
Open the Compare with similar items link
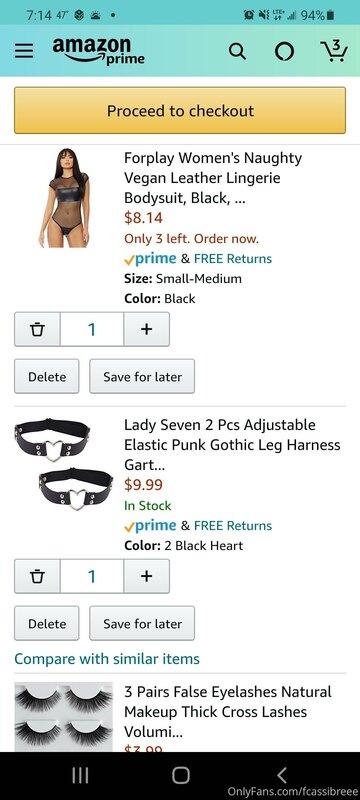tap(107, 659)
